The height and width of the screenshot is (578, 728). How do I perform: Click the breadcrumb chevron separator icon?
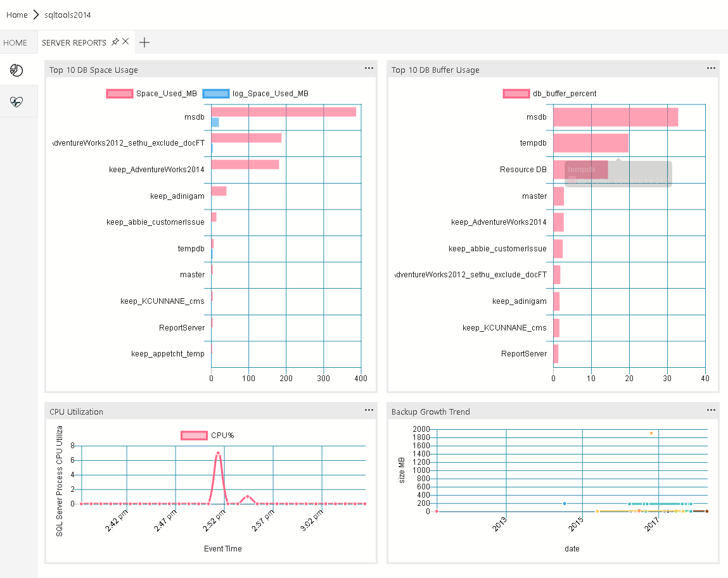(36, 15)
